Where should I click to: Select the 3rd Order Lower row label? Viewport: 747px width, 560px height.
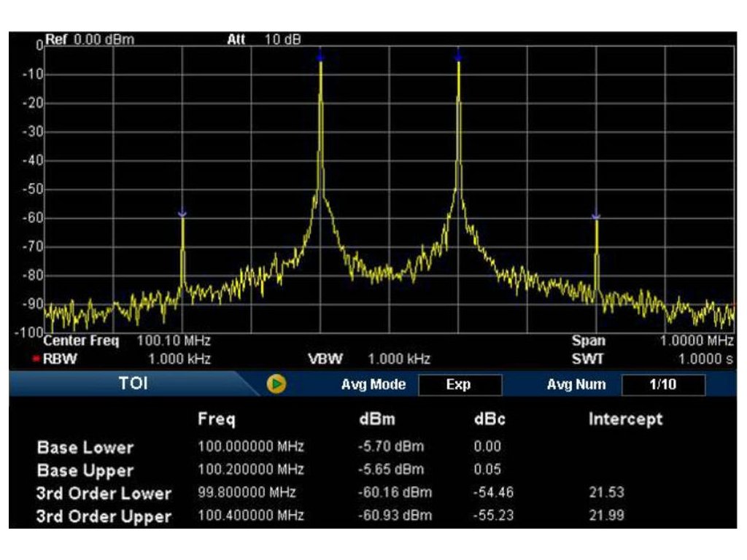click(x=104, y=494)
